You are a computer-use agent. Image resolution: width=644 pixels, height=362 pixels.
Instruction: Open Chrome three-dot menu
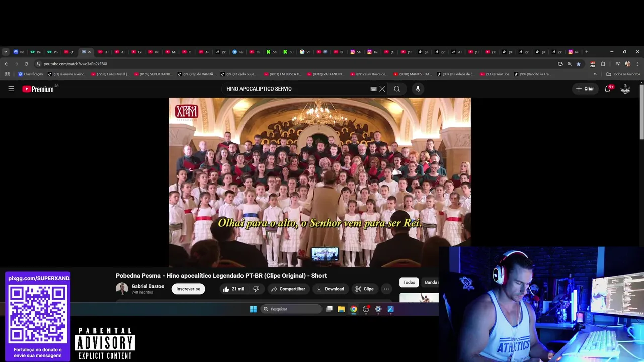[638, 64]
